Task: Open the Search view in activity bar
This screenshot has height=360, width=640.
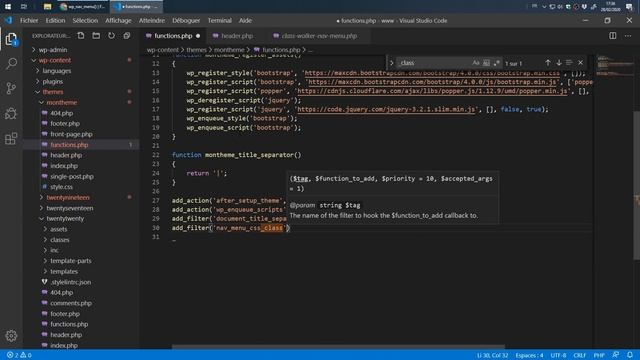Action: (11, 63)
